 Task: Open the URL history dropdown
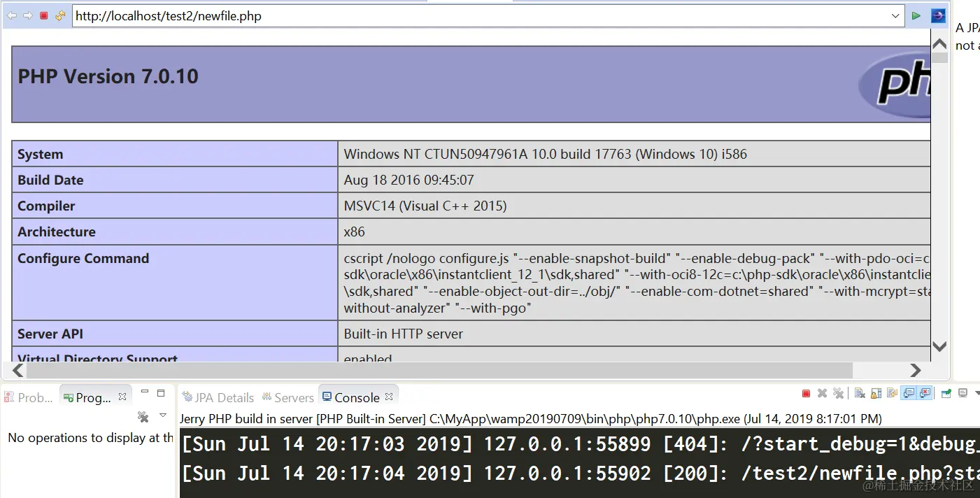[x=897, y=15]
